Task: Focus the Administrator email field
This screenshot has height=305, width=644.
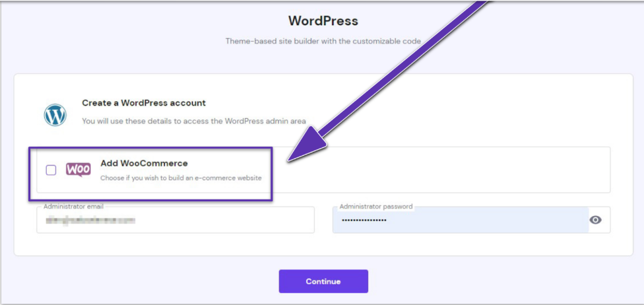Action: [x=176, y=220]
